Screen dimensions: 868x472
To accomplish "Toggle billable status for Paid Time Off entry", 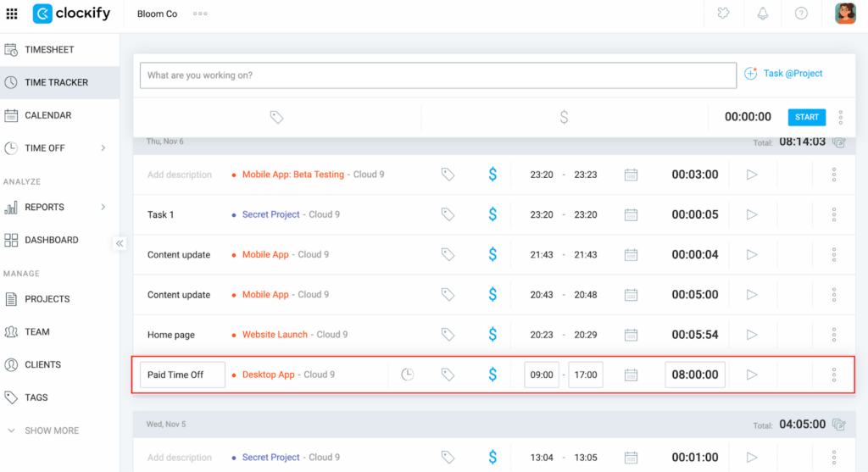I will click(492, 375).
